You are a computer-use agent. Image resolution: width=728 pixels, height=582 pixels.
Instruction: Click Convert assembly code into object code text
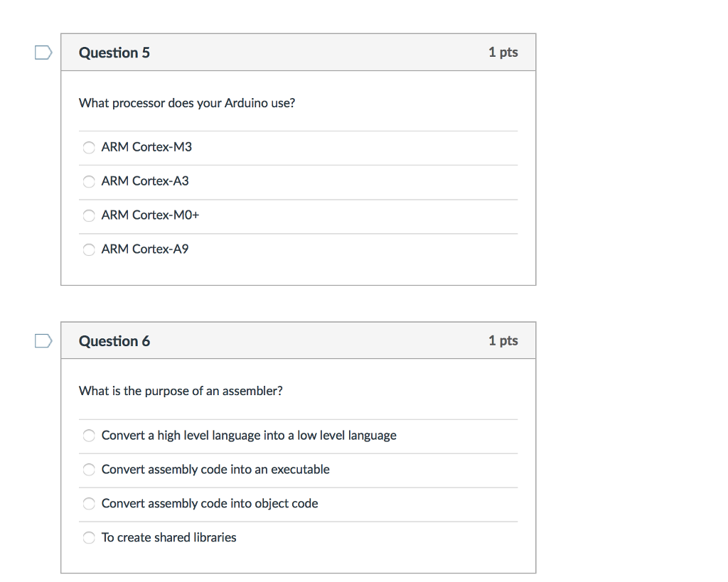[x=210, y=504]
